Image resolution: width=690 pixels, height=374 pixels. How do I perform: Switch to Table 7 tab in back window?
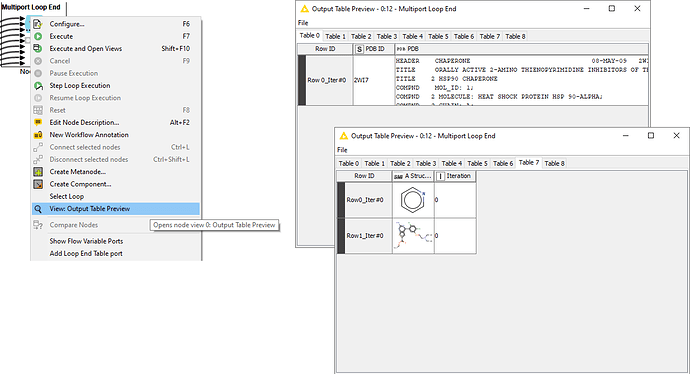(x=489, y=37)
